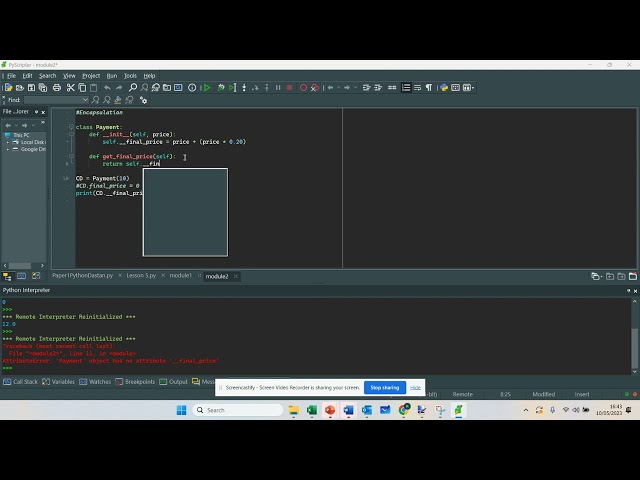Click the Browse Back arrow icon
Screen dimensions: 640x480
tap(330, 88)
